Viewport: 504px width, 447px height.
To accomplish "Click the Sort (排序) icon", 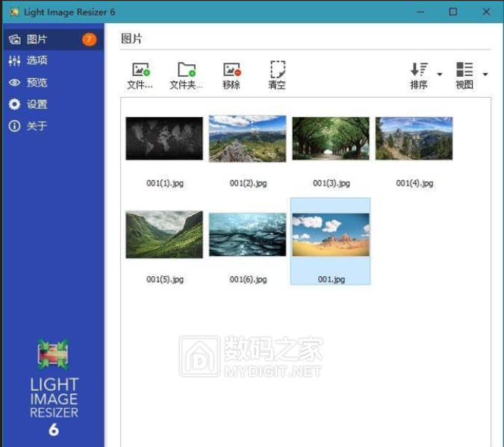I will pos(419,71).
